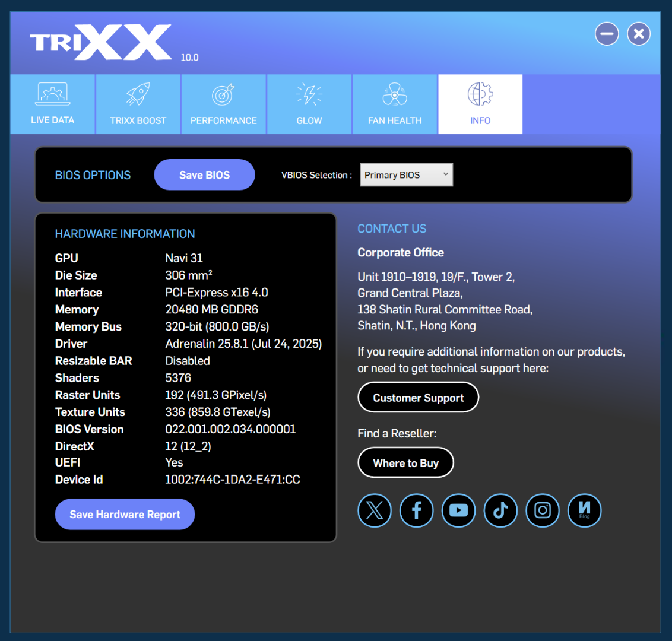Click the Shatin, N.T., Hong Kong line
This screenshot has width=672, height=641.
pyautogui.click(x=417, y=326)
